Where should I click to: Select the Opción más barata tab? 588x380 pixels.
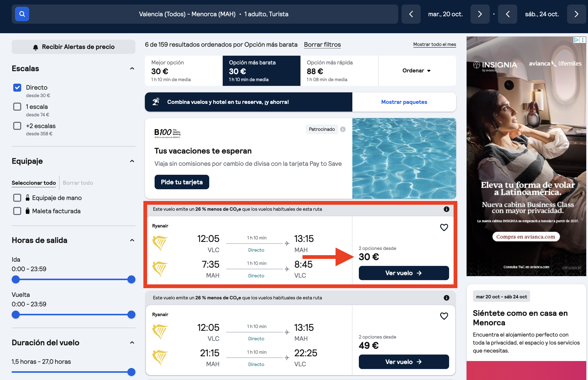(261, 71)
